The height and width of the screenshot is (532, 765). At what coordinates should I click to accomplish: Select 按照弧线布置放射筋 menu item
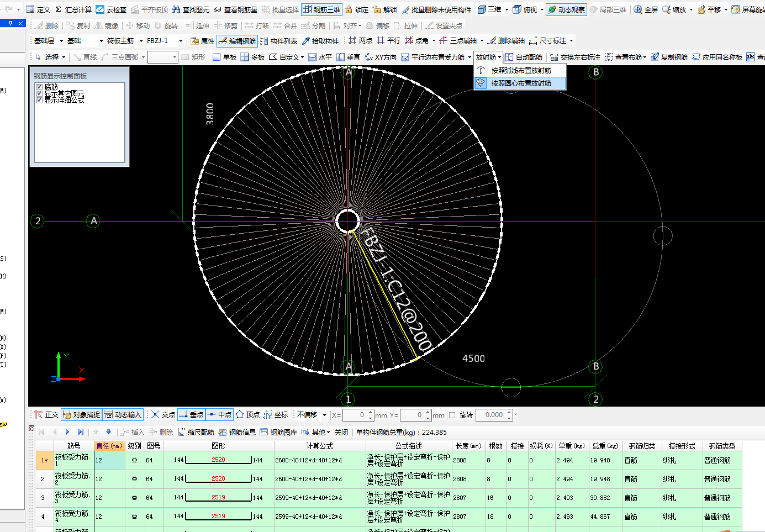520,71
